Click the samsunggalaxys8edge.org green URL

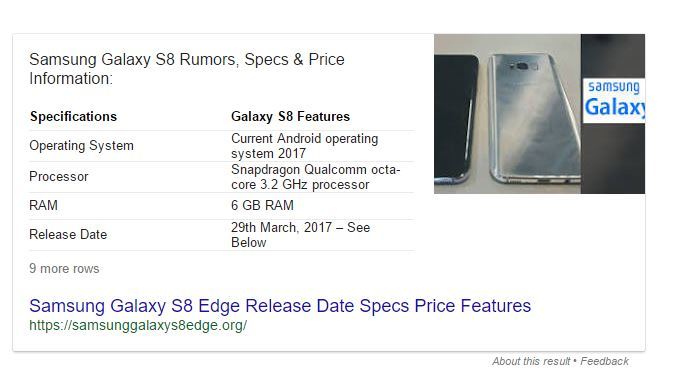(138, 325)
